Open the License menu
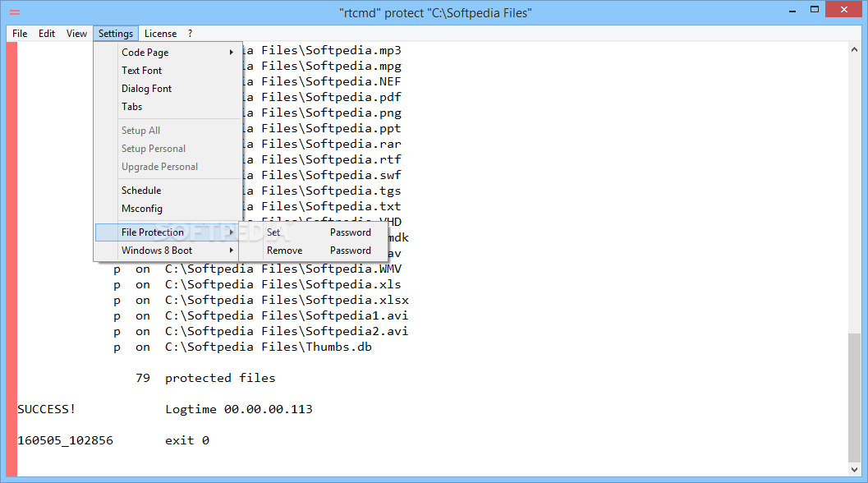 [x=160, y=33]
